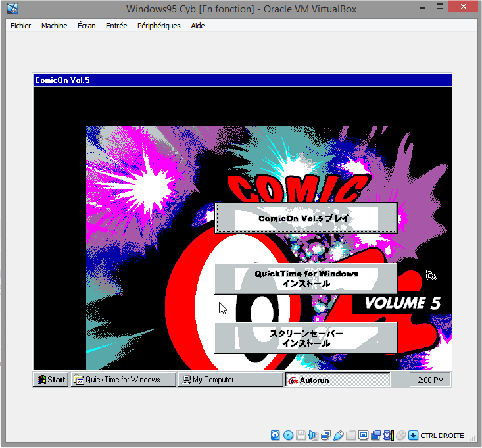Screen dimensions: 482x448
Task: Open the Périphériques menu
Action: click(x=158, y=26)
